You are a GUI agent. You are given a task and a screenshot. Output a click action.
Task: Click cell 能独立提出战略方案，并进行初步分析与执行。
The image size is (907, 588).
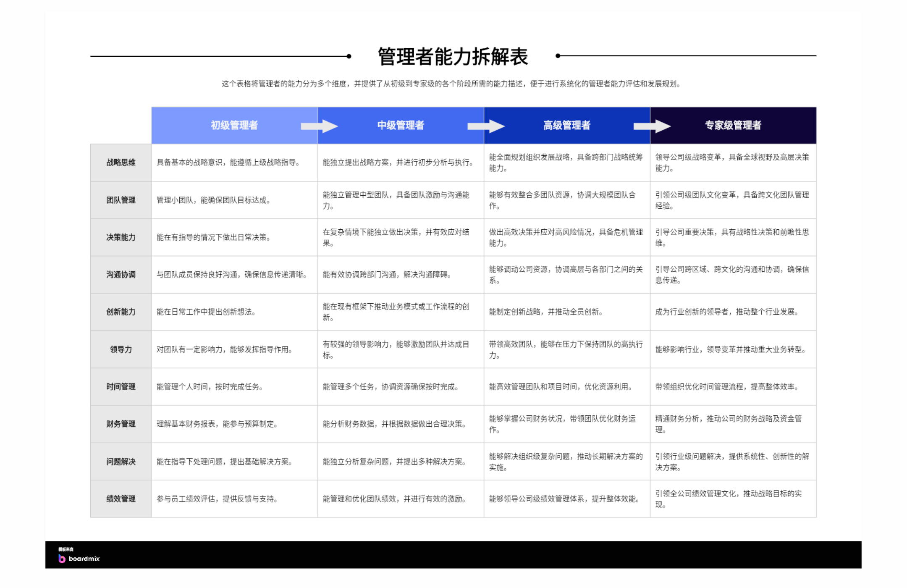(x=401, y=163)
